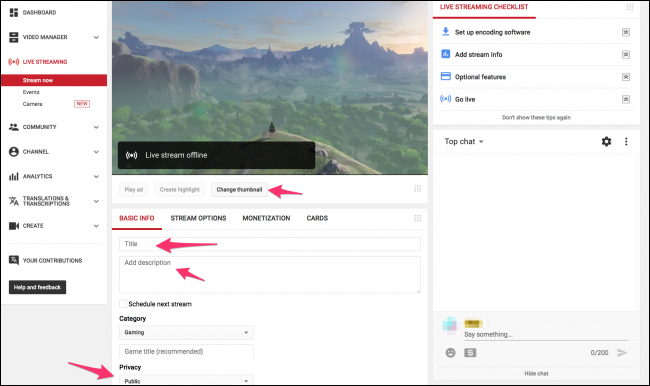This screenshot has width=650, height=386.
Task: Switch to the Stream Options tab
Action: [x=199, y=218]
